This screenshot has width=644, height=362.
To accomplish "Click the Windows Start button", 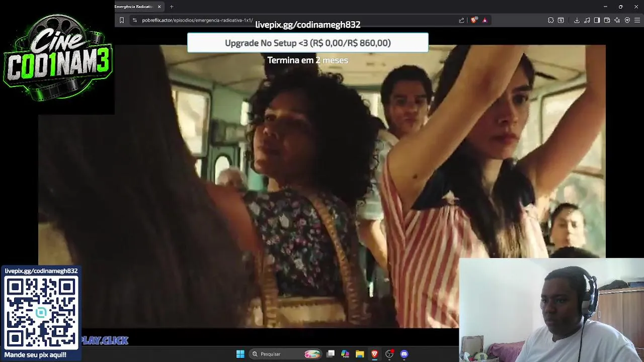I will [240, 354].
